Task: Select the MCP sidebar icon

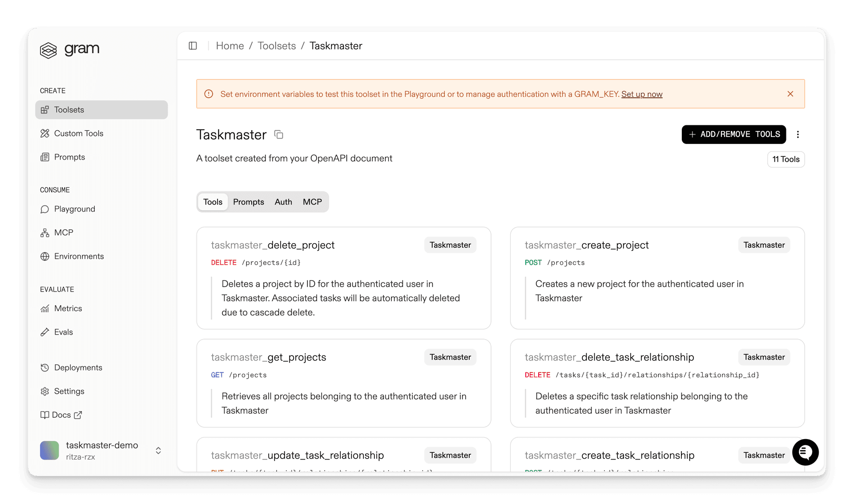Action: click(45, 232)
